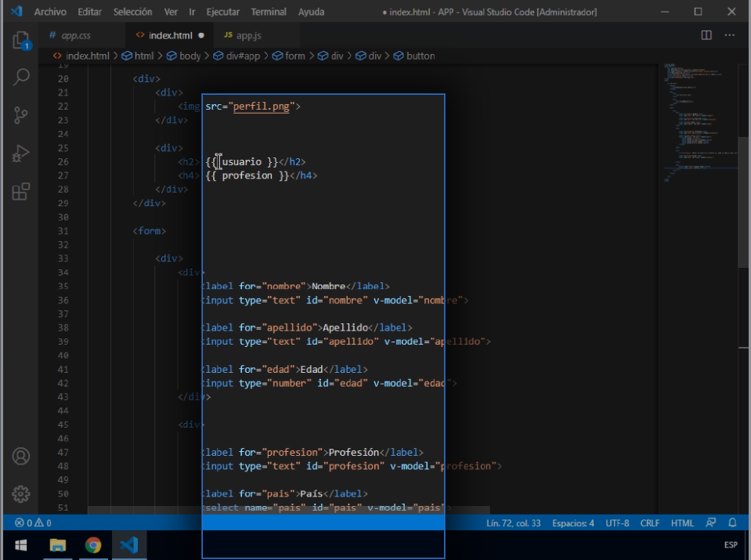Open the Explorer view in activity bar
The image size is (751, 560).
[21, 41]
